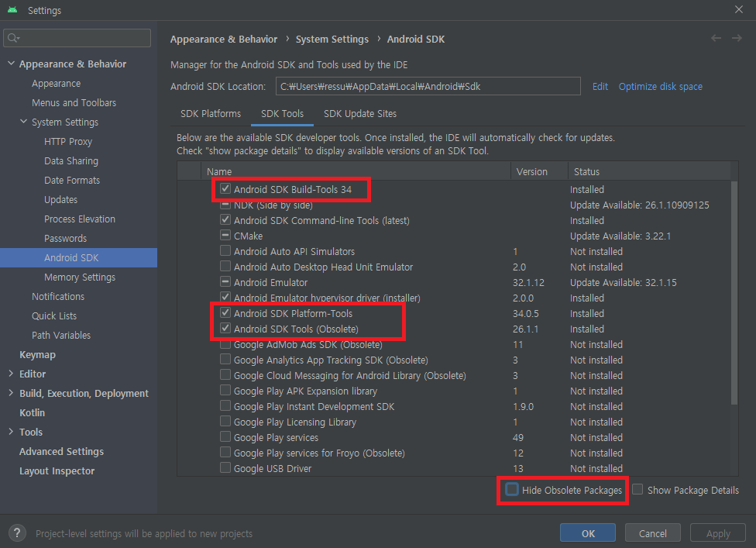Image resolution: width=756 pixels, height=548 pixels.
Task: Open Notifications settings
Action: (58, 296)
